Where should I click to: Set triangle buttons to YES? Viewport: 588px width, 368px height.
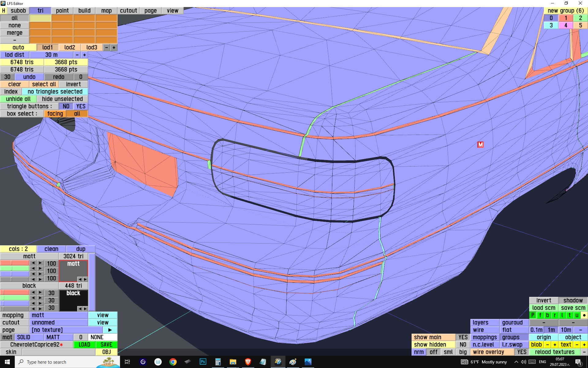coord(81,106)
